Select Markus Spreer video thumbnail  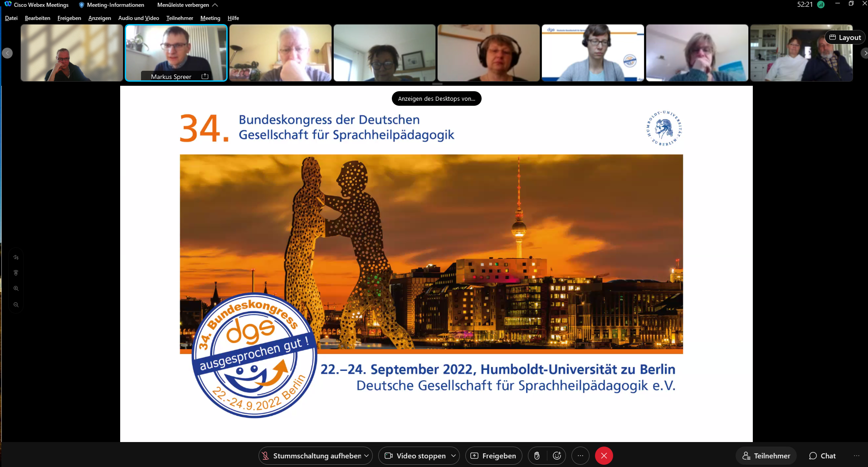click(176, 53)
